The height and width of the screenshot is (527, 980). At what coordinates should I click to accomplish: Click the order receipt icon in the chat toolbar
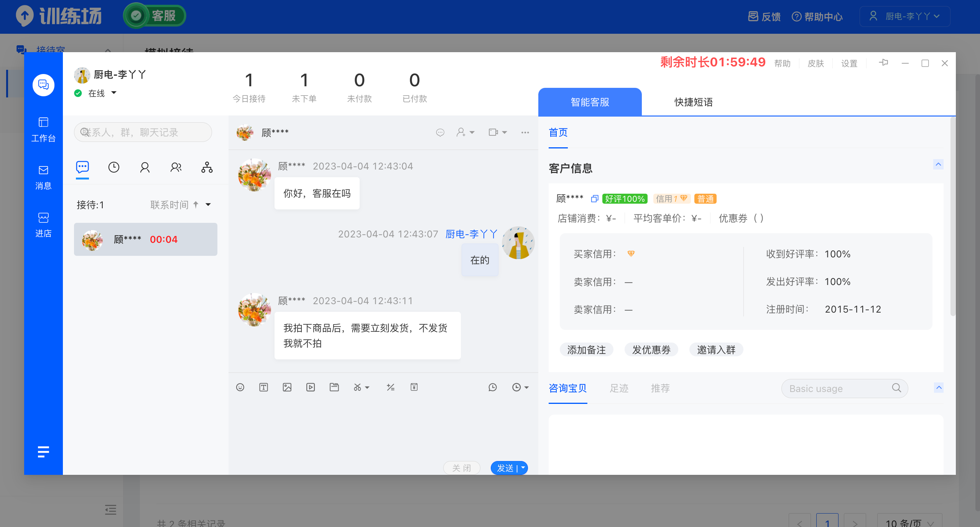tap(414, 387)
